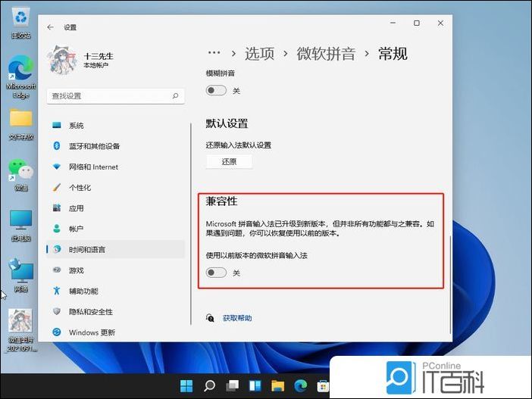The image size is (532, 399).
Task: Expand the breadcrumb ellipsis
Action: point(214,52)
